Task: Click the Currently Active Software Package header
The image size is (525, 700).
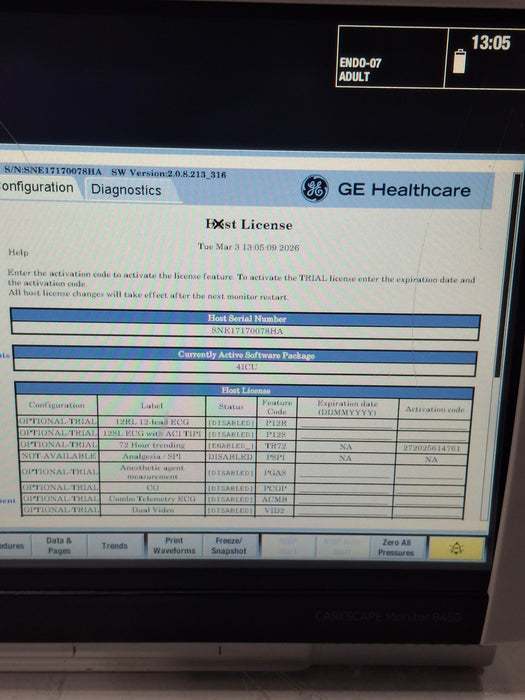Action: click(x=246, y=355)
